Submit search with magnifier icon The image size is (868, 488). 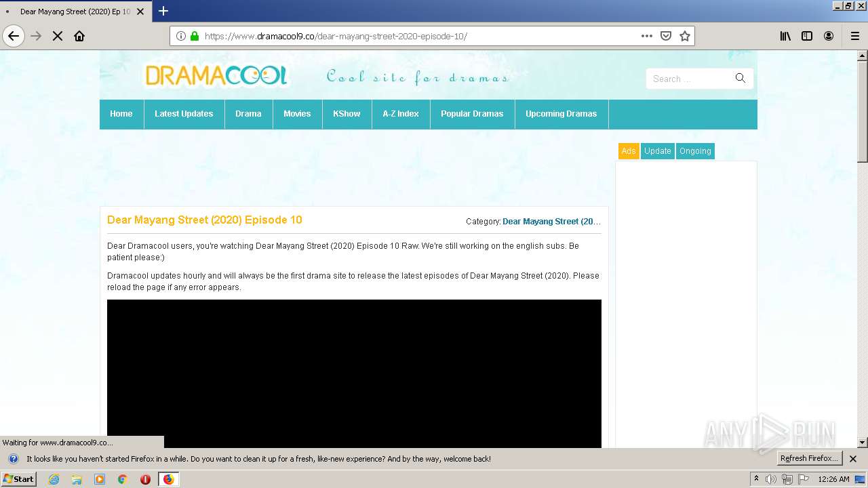tap(741, 78)
